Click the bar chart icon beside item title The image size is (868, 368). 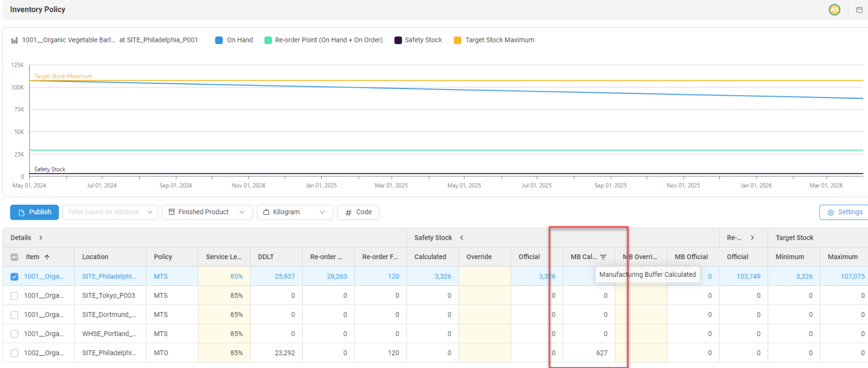point(15,40)
